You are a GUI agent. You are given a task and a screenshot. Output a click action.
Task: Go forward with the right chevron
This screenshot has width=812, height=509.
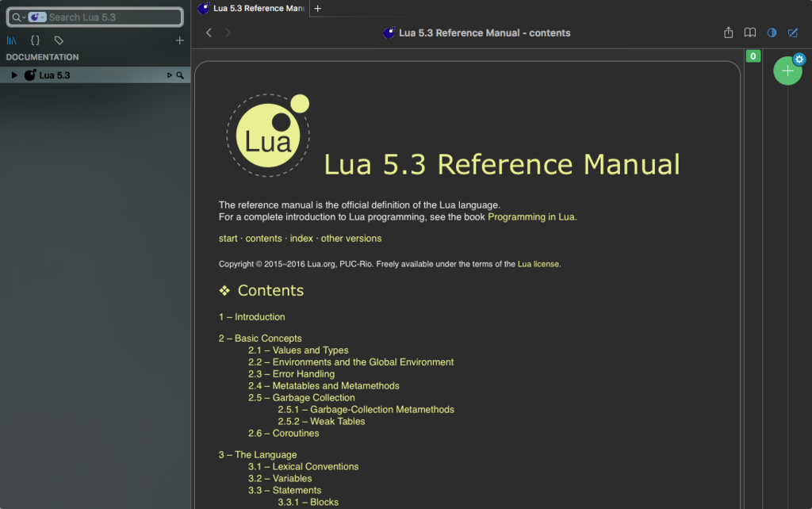pos(228,33)
